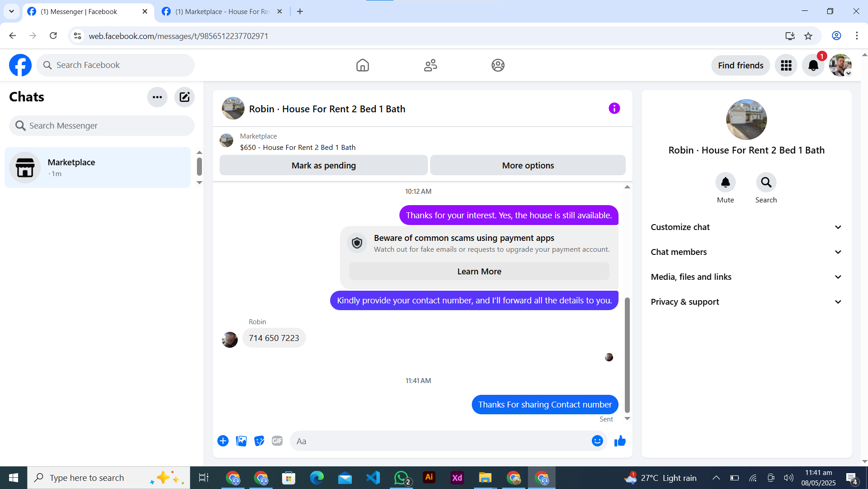
Task: Mute this conversation with bell icon
Action: pos(725,182)
